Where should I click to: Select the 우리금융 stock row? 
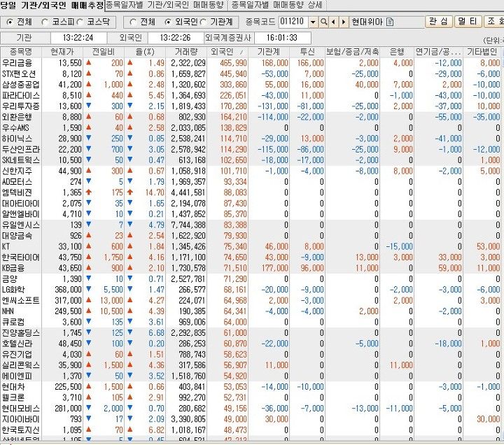pyautogui.click(x=251, y=63)
